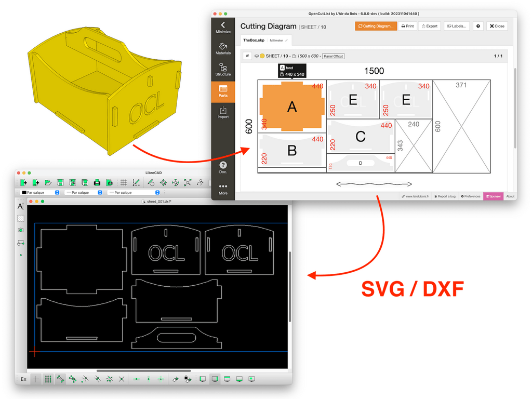Click the Report a bug link
This screenshot has height=399, width=532.
click(x=445, y=196)
